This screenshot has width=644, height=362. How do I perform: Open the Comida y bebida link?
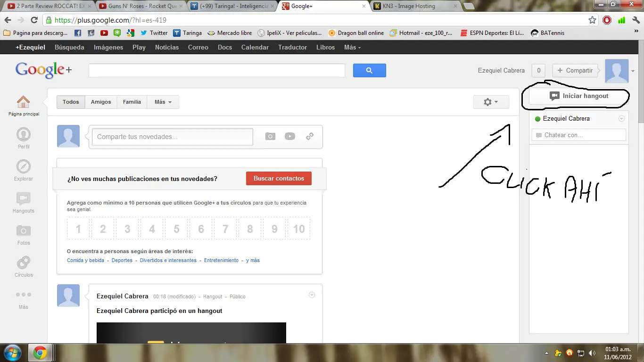point(85,260)
